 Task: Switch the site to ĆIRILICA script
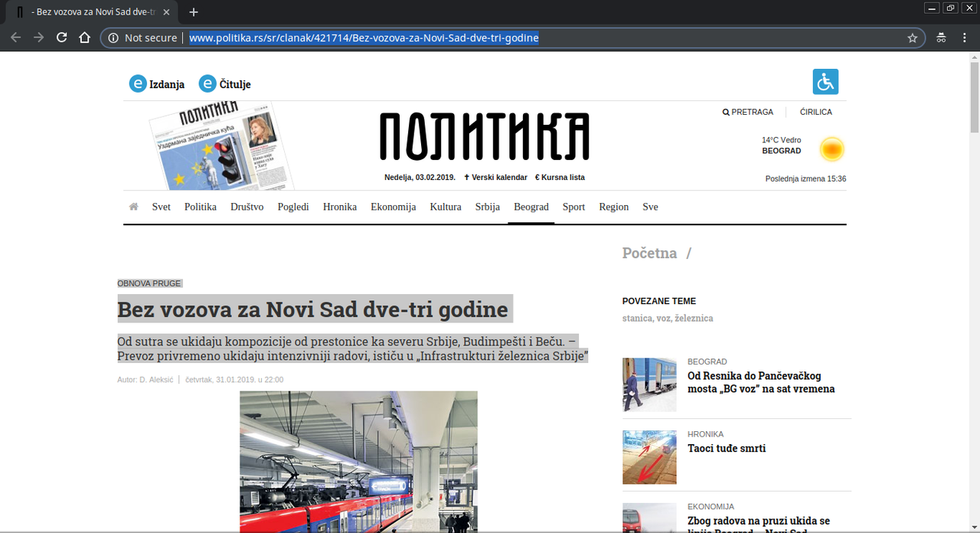(x=816, y=112)
